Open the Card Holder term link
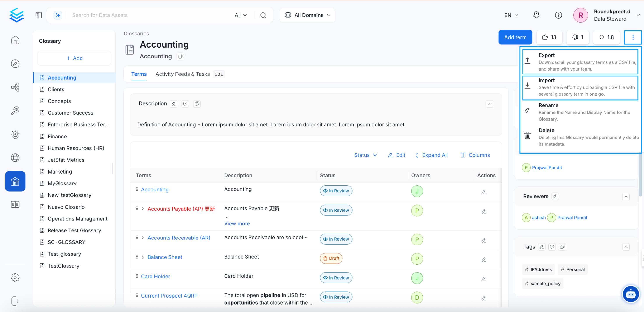This screenshot has height=312, width=644. pyautogui.click(x=155, y=276)
